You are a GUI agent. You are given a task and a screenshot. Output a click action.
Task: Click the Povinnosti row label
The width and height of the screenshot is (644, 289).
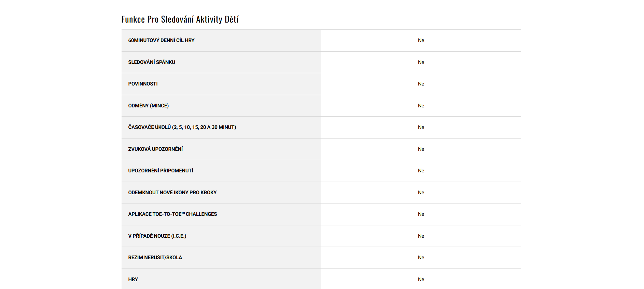(x=143, y=84)
